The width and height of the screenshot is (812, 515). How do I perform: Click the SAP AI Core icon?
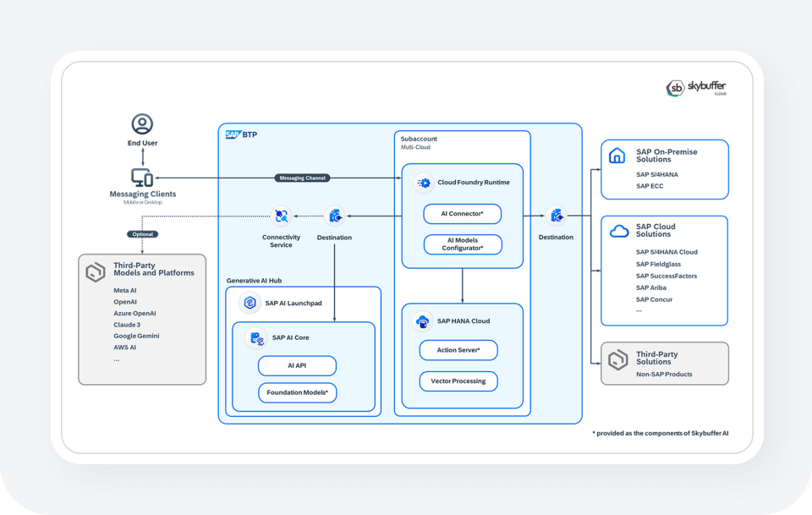pyautogui.click(x=257, y=338)
